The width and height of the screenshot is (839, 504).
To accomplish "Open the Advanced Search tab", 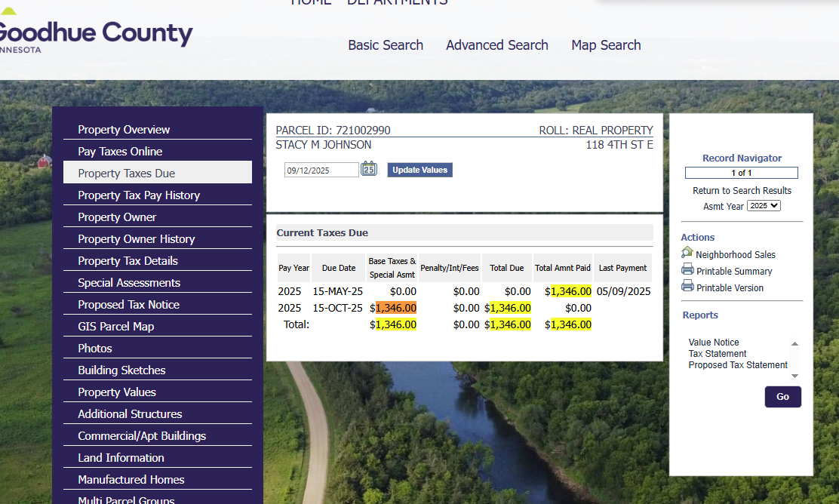I will coord(496,45).
